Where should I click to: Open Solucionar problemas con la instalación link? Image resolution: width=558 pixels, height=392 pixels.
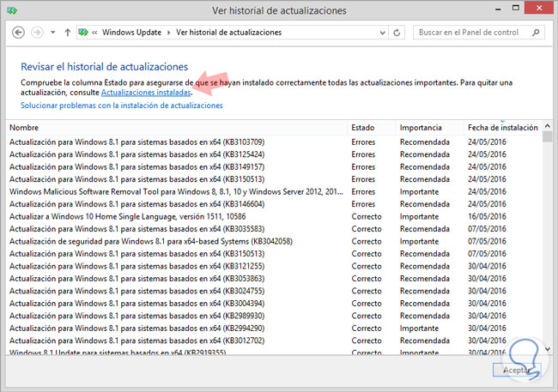[x=122, y=106]
